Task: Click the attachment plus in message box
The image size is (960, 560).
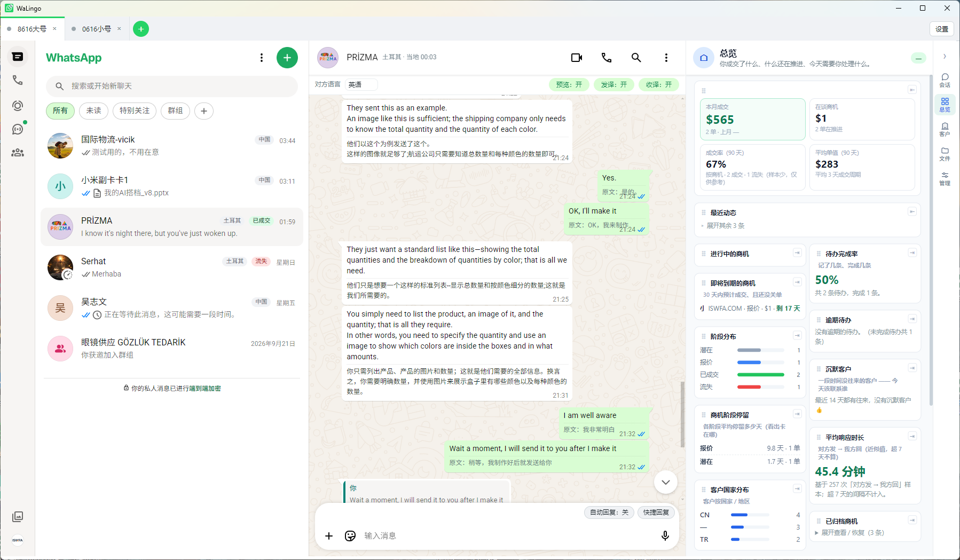Action: click(329, 535)
